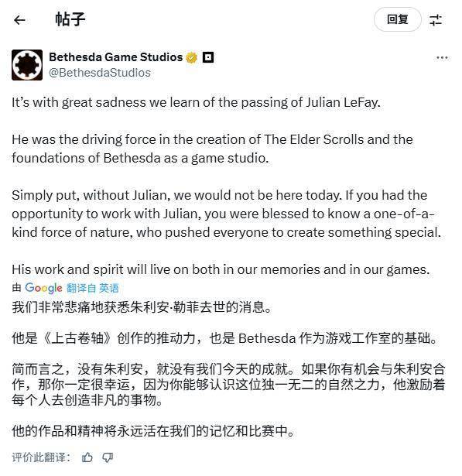
Task: Click the sentence starting 'His work and spirit'
Action: (221, 269)
